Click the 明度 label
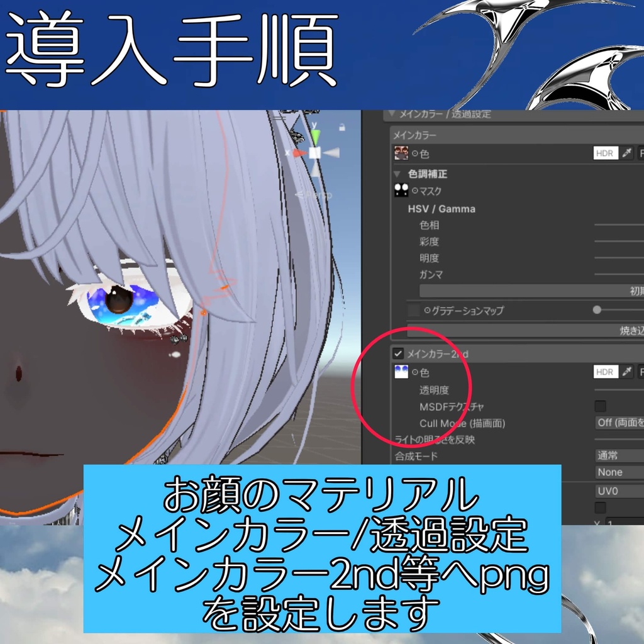 pyautogui.click(x=429, y=258)
